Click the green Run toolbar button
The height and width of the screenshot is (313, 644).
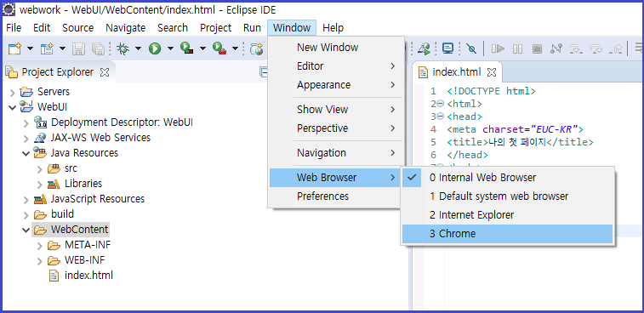click(x=155, y=48)
